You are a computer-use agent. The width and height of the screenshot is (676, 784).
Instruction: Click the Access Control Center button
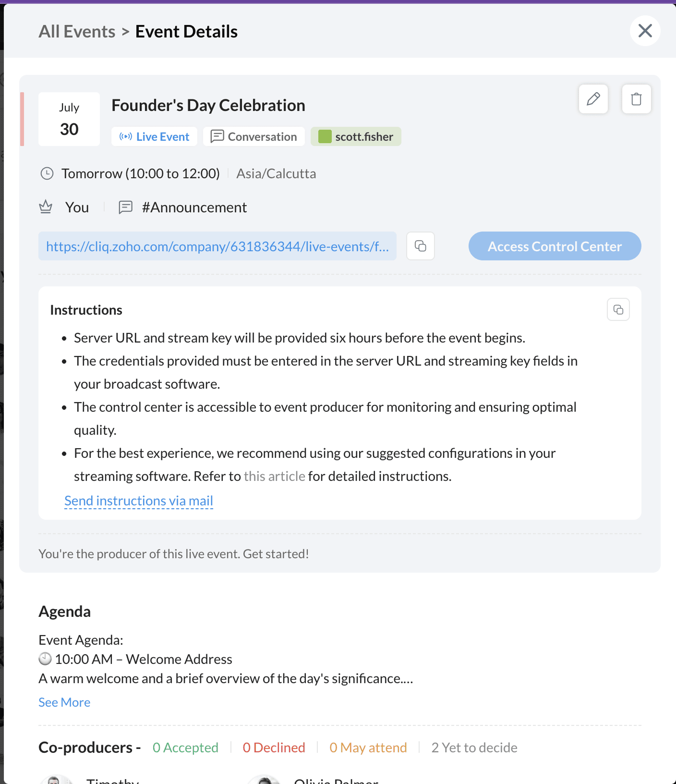(555, 246)
